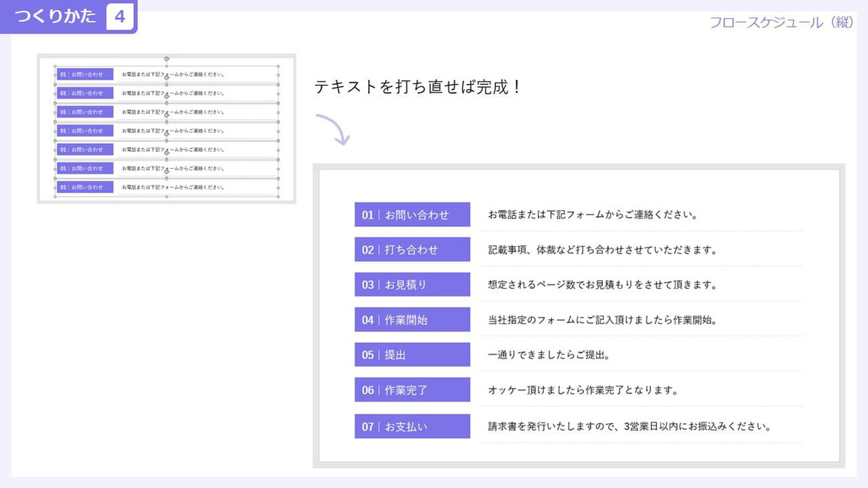Click the 'つくりかた' step header label
This screenshot has height=488, width=868.
click(x=55, y=16)
